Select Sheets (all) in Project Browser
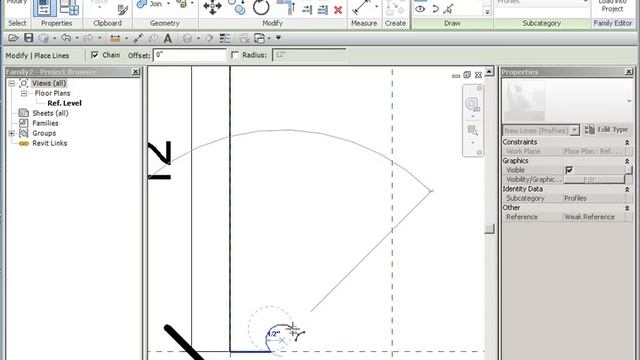This screenshot has width=640, height=360. click(x=50, y=113)
